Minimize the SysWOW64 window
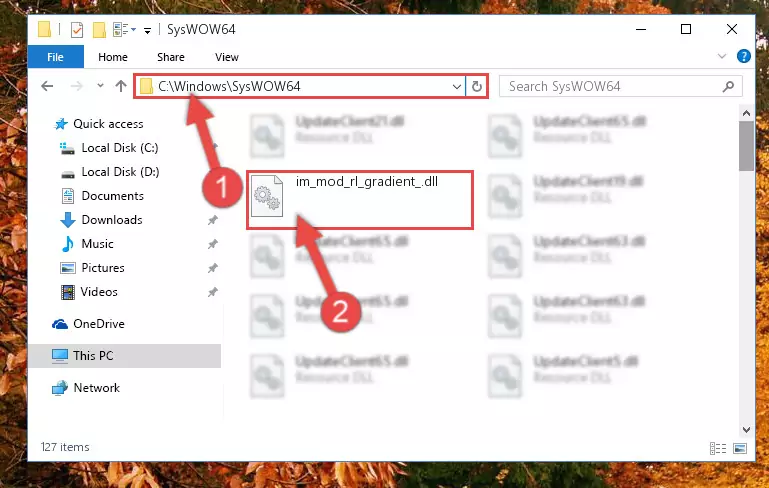 pyautogui.click(x=641, y=29)
